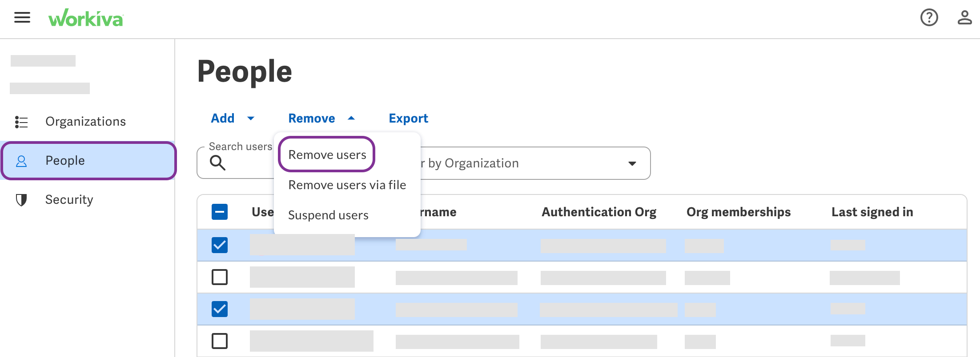Sort by Last signed in column
This screenshot has height=357, width=980.
pyautogui.click(x=872, y=212)
